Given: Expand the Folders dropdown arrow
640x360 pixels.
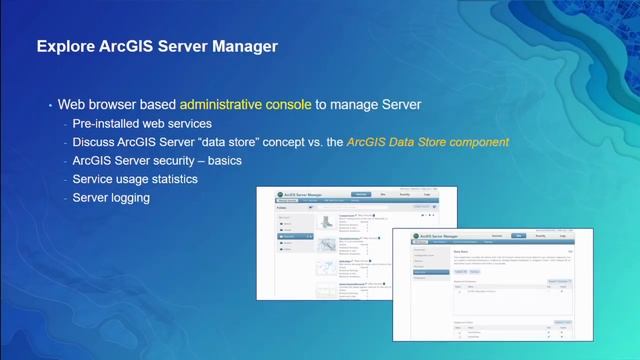Looking at the screenshot, I should (310, 207).
